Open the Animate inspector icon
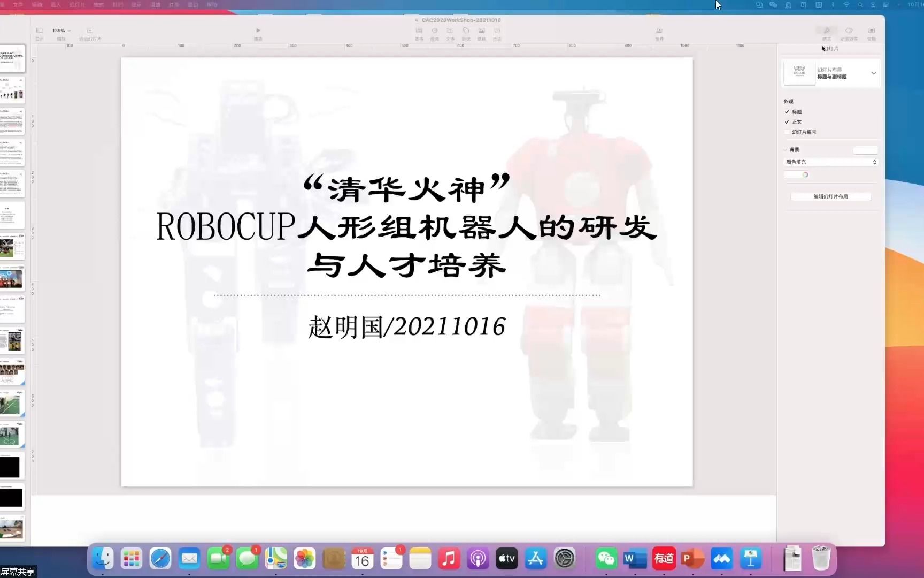 point(849,31)
